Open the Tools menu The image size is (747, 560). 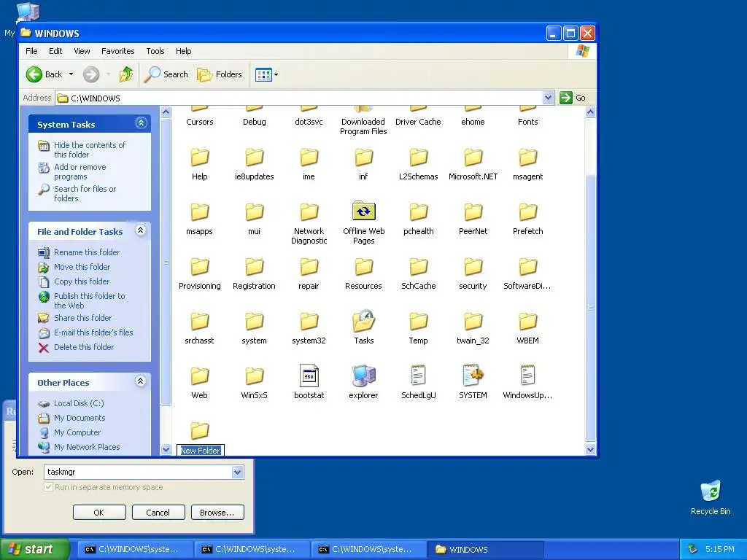point(155,51)
